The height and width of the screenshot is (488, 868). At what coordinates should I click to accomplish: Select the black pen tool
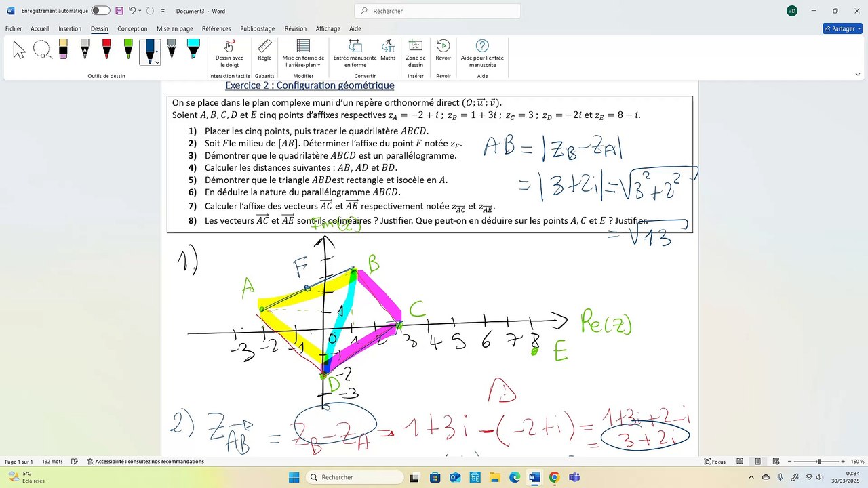tap(85, 49)
